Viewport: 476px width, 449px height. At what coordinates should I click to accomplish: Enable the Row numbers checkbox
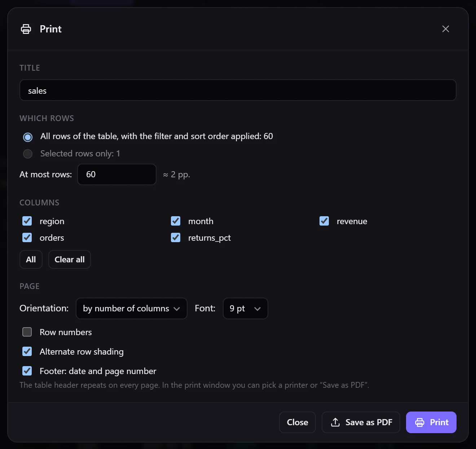tap(27, 332)
